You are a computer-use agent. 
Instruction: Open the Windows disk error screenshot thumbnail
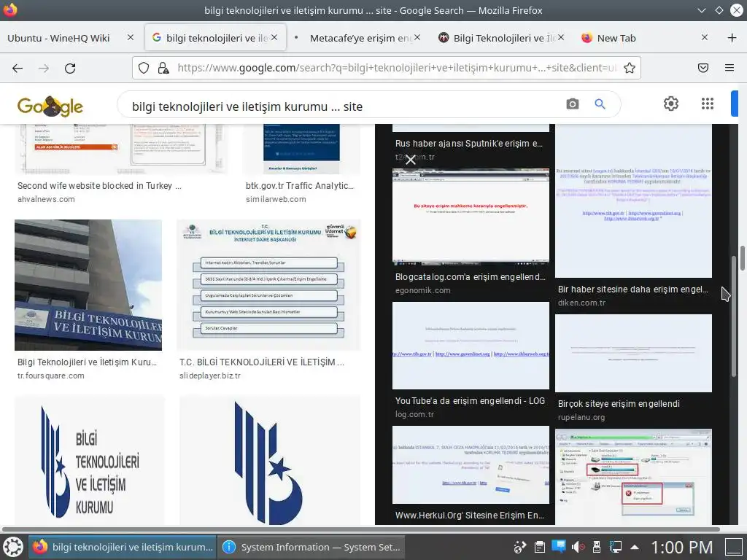[x=634, y=477]
